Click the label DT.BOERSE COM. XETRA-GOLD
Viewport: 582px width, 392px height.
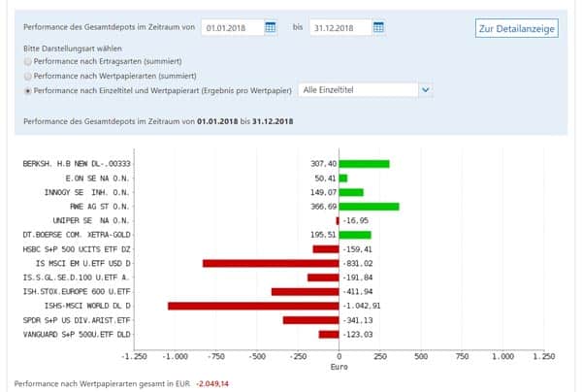point(77,235)
